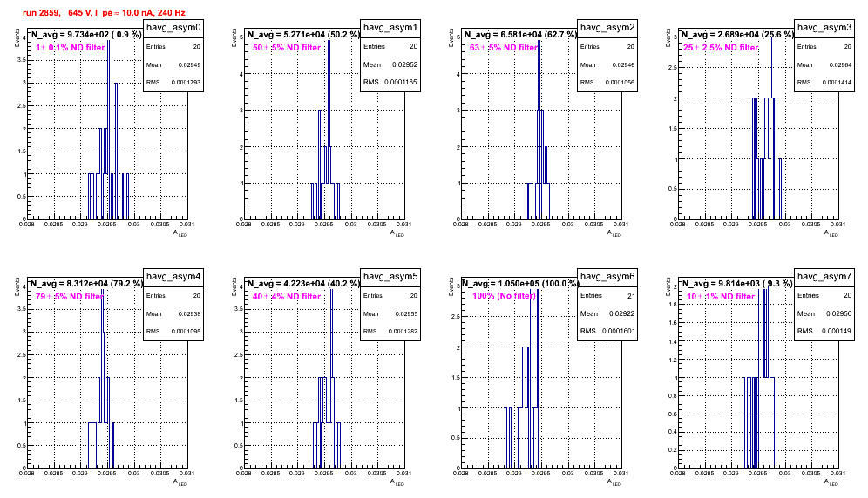Click RMS 0.0001165 in havg_asym1 stats

click(390, 82)
